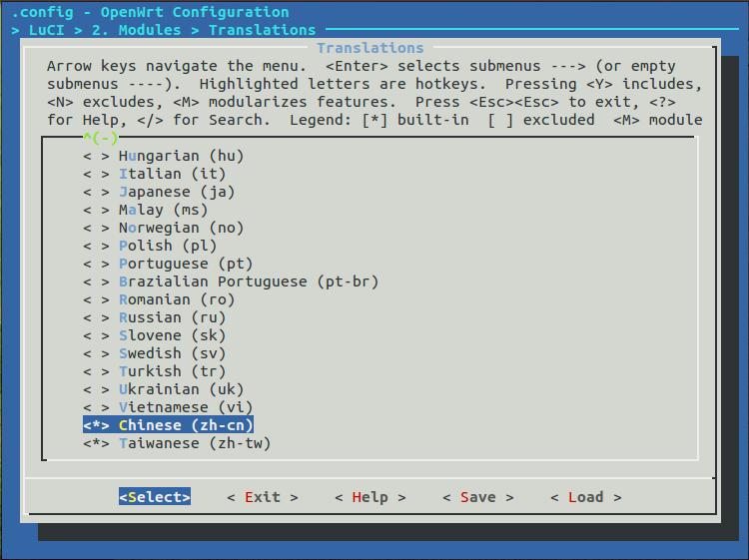Image resolution: width=749 pixels, height=560 pixels.
Task: Click the Load button
Action: 586,497
